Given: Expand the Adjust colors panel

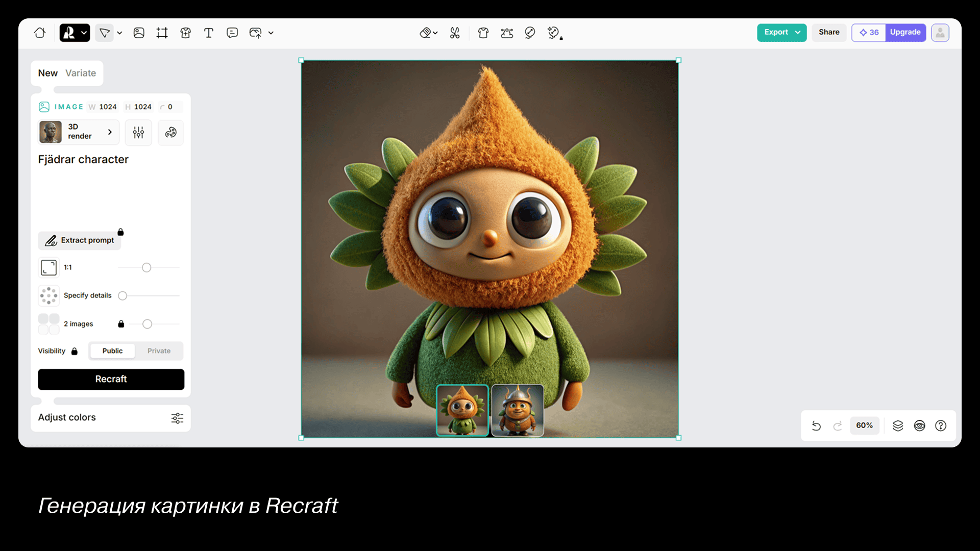Looking at the screenshot, I should tap(111, 418).
